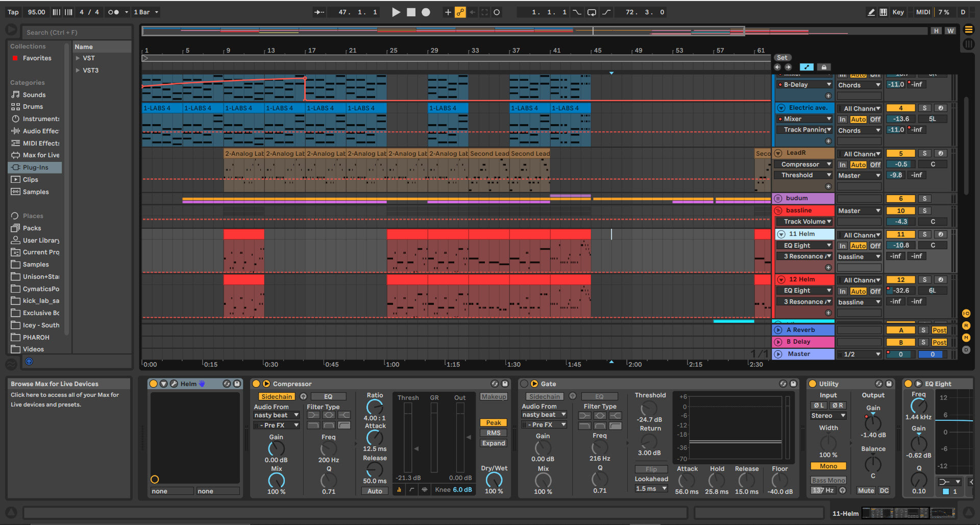Fold the Electric ave. track

(x=781, y=108)
